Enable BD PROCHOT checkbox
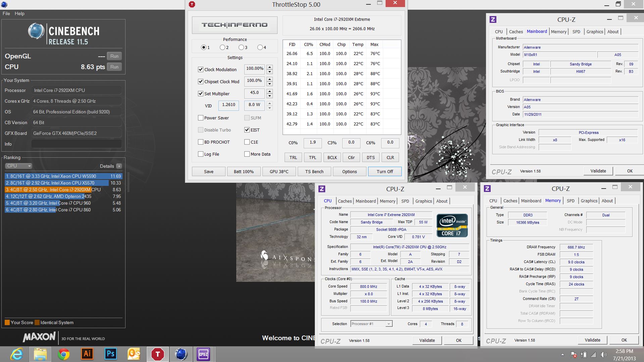 (x=201, y=142)
